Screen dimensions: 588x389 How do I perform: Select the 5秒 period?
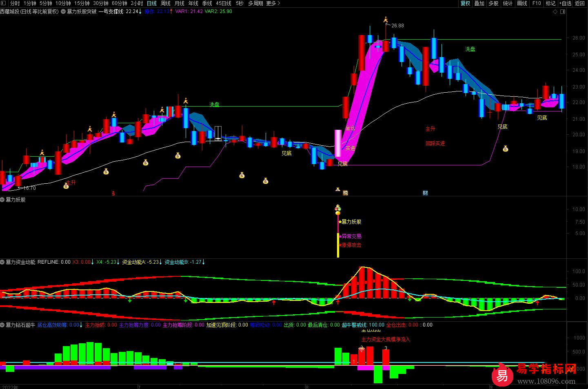(x=240, y=3)
